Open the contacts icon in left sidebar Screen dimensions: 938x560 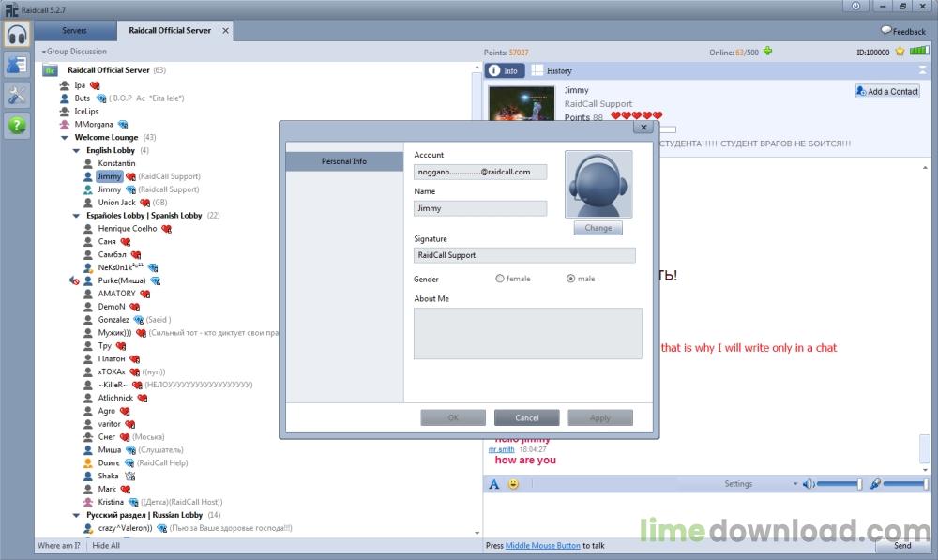point(17,65)
